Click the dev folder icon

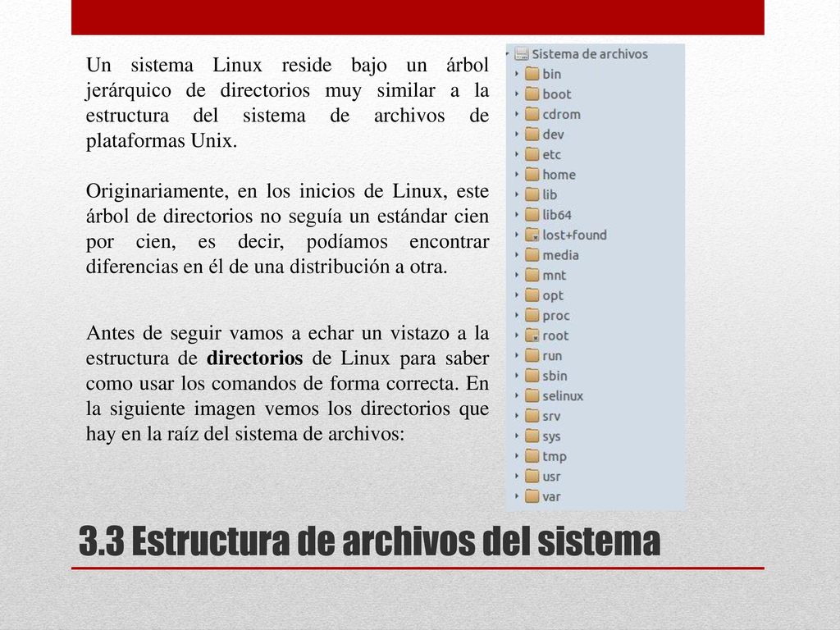click(532, 134)
